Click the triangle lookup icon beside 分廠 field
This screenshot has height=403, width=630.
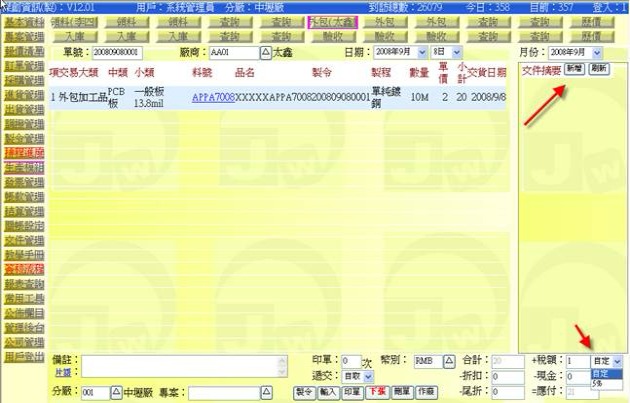click(x=115, y=393)
